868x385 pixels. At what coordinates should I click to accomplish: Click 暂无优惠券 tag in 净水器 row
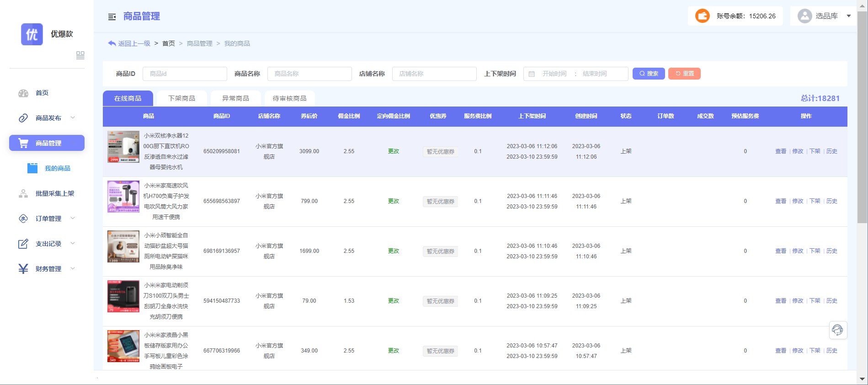click(x=440, y=152)
